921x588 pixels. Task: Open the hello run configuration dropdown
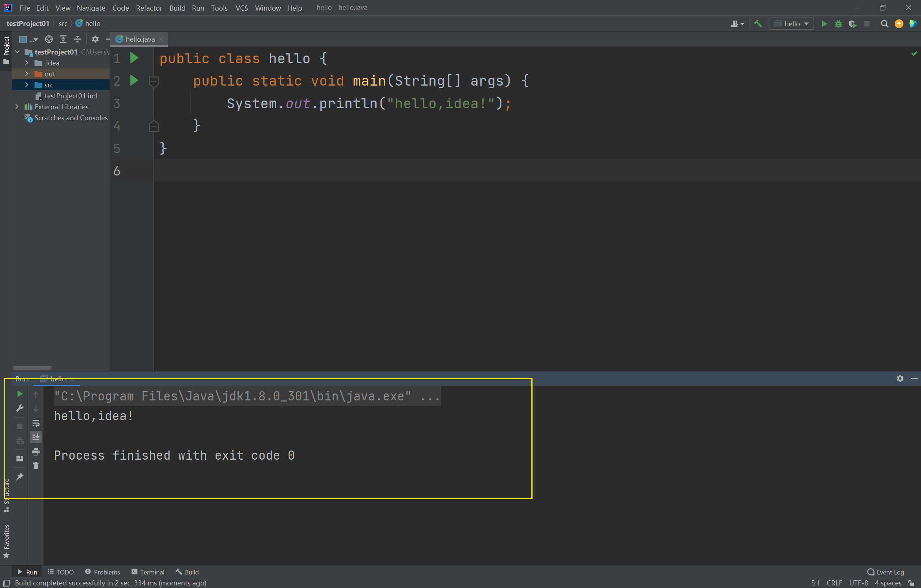[x=791, y=24]
